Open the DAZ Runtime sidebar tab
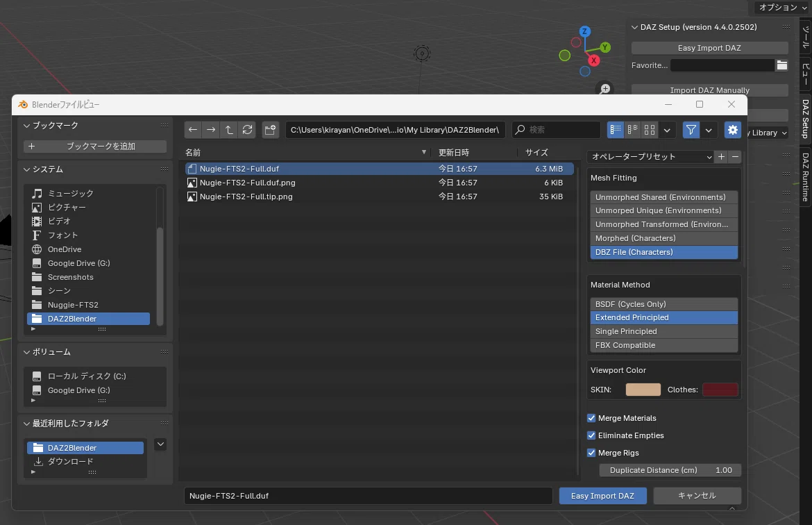 (x=805, y=176)
